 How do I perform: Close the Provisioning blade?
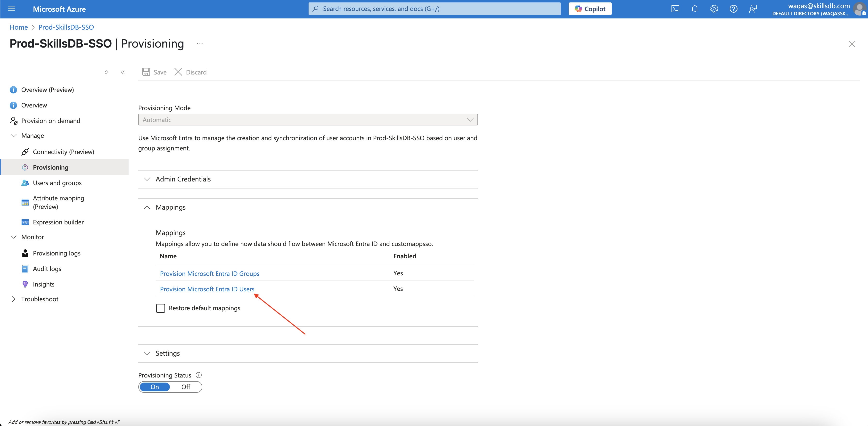[x=852, y=43]
